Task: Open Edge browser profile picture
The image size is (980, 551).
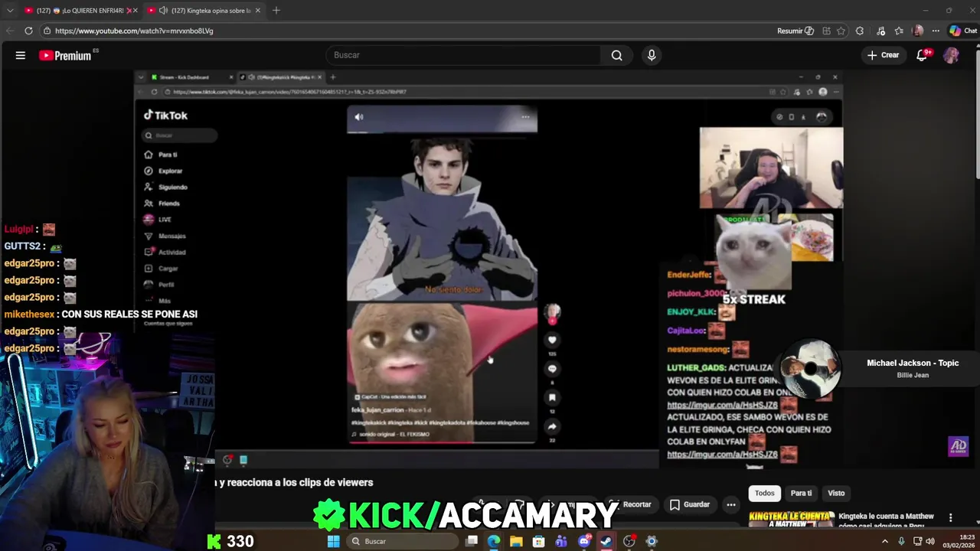Action: click(x=918, y=31)
